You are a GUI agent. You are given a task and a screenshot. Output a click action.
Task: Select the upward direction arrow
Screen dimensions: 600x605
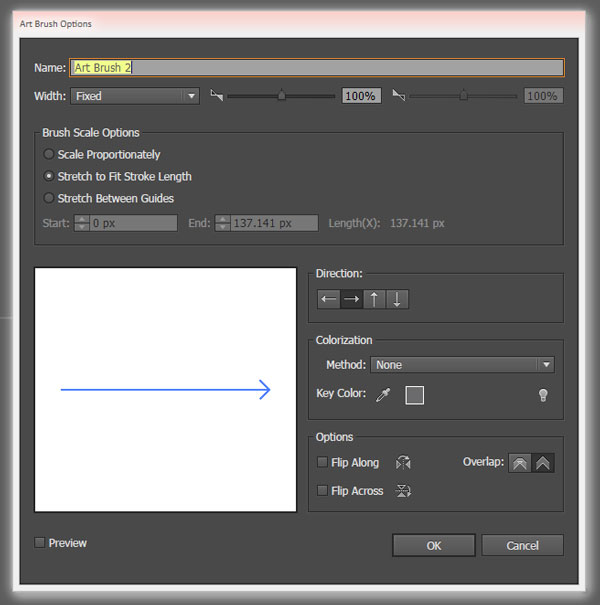click(374, 299)
